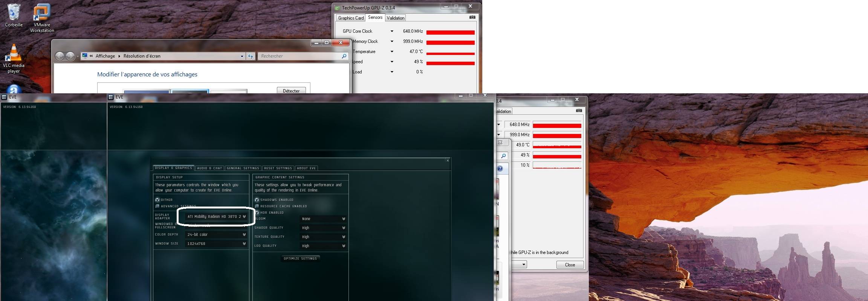Image resolution: width=868 pixels, height=301 pixels.
Task: Click the blue help question mark icon
Action: coord(500,169)
